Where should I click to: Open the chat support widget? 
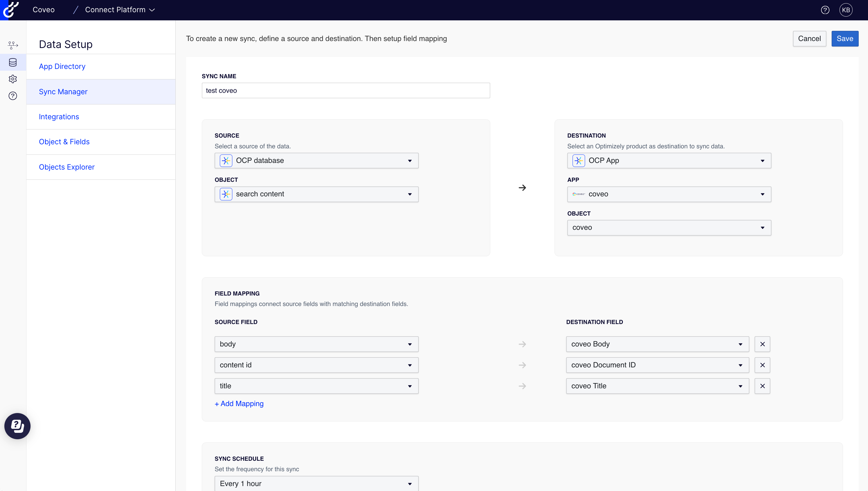tap(17, 426)
